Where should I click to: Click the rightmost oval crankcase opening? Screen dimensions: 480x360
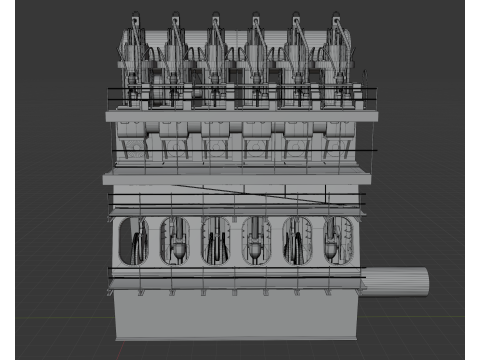click(338, 241)
